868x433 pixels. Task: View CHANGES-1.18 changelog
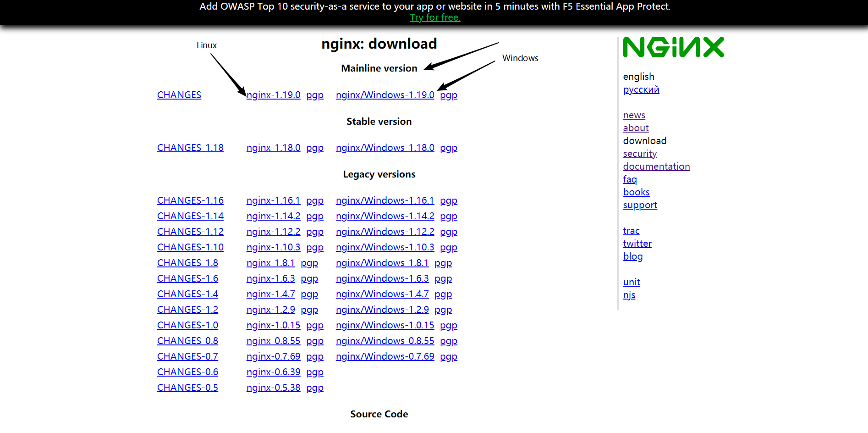pyautogui.click(x=190, y=147)
